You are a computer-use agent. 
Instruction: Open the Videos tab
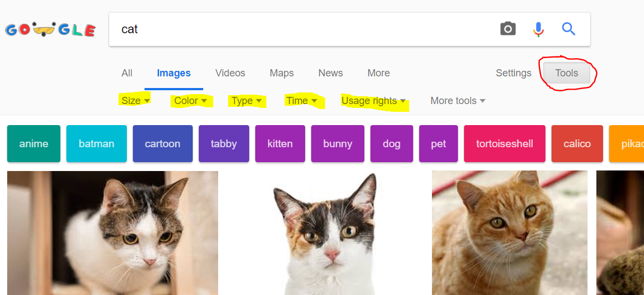click(x=230, y=73)
